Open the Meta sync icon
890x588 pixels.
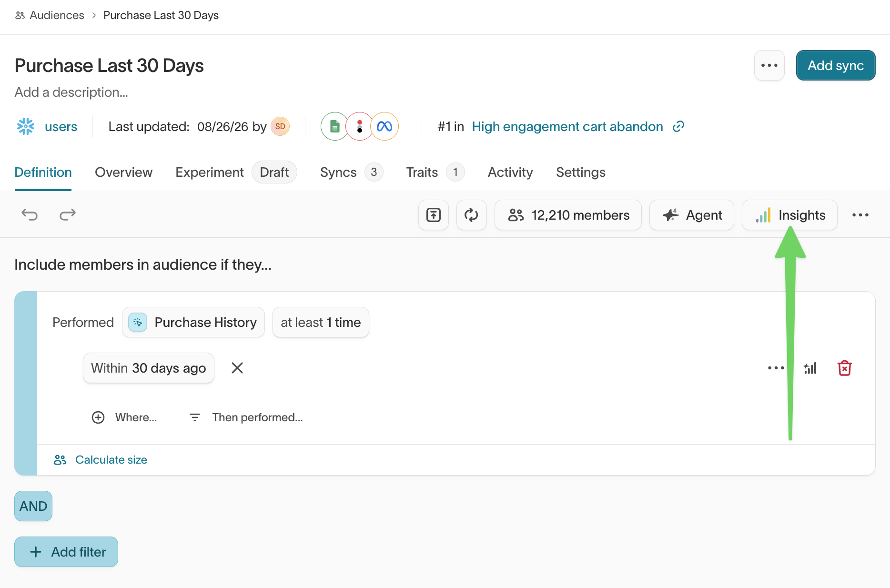coord(384,126)
